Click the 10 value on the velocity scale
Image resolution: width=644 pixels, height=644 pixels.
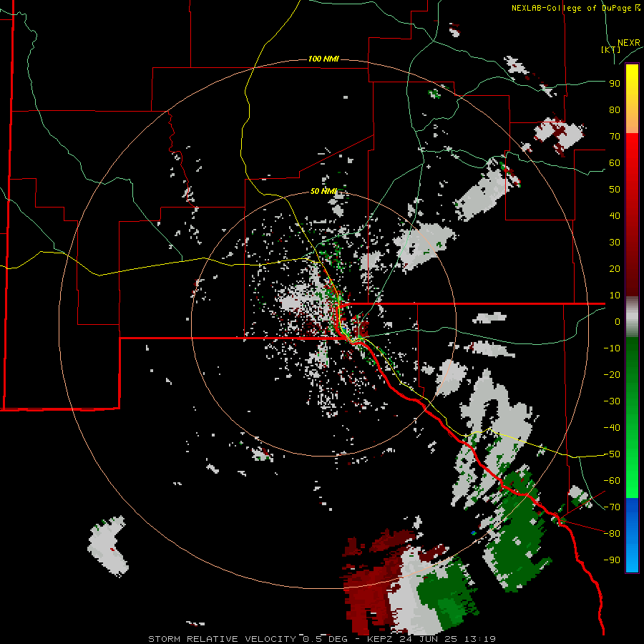tap(615, 296)
